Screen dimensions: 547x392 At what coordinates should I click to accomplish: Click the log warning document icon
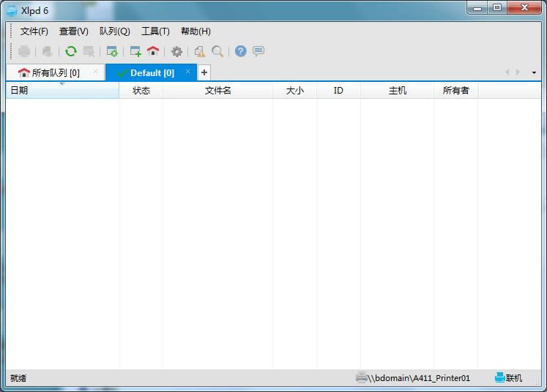tap(200, 51)
